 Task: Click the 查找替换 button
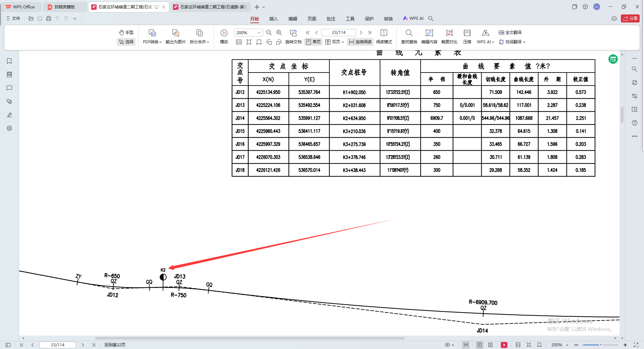click(x=409, y=36)
